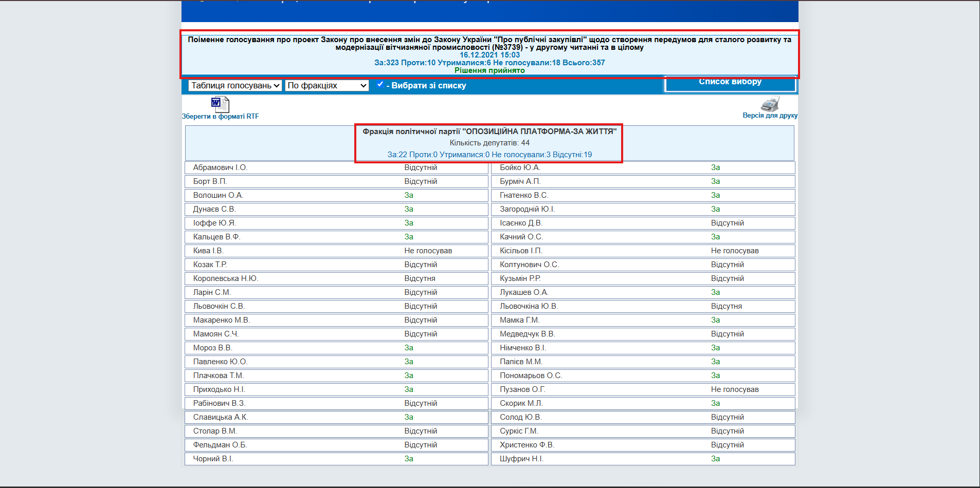980x488 pixels.
Task: Select the deputy name 'Абрамович І.О.'
Action: (220, 167)
